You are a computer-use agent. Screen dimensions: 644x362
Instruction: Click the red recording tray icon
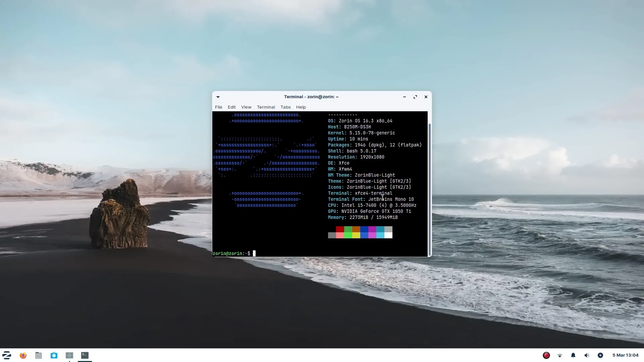546,355
